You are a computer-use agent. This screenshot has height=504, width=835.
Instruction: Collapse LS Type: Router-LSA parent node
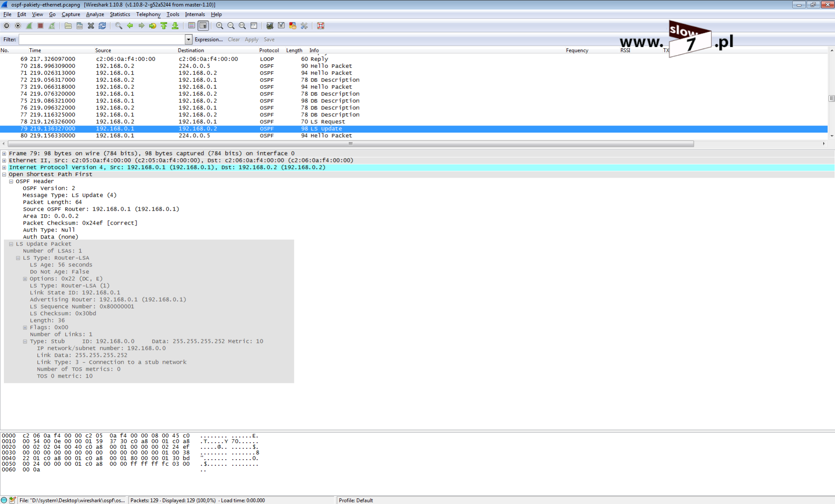click(18, 258)
